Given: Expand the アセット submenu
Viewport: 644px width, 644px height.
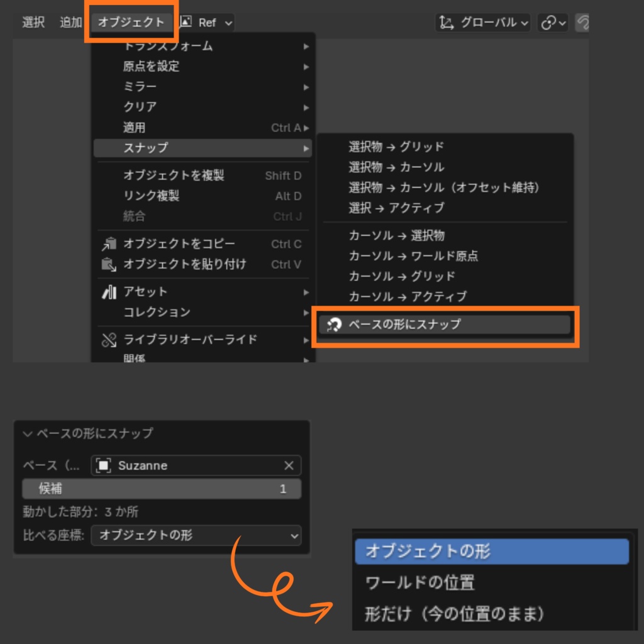Looking at the screenshot, I should [x=203, y=292].
